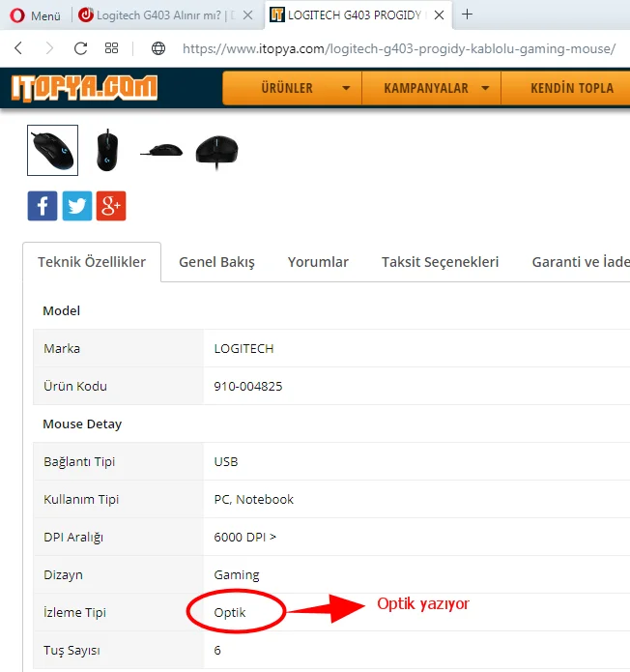
Task: Switch to the Genel Bakış tab
Action: [216, 262]
